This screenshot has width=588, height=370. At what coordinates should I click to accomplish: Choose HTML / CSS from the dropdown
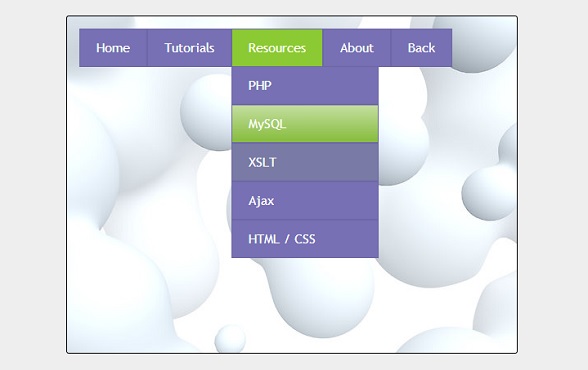[x=305, y=239]
